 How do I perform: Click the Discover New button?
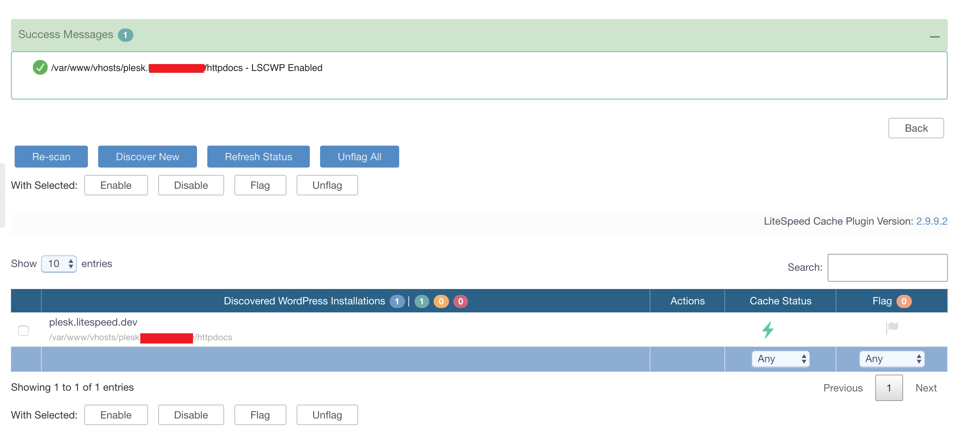[147, 157]
